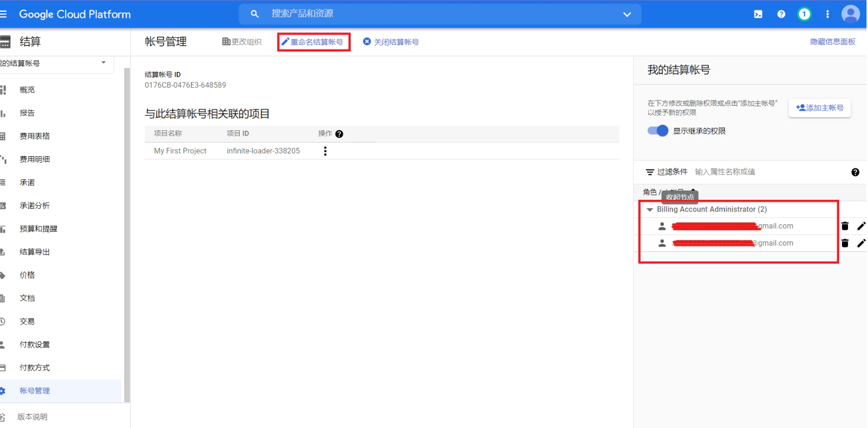Collapse the Billing Account Administrator group
Image resolution: width=868 pixels, height=428 pixels.
pos(650,210)
